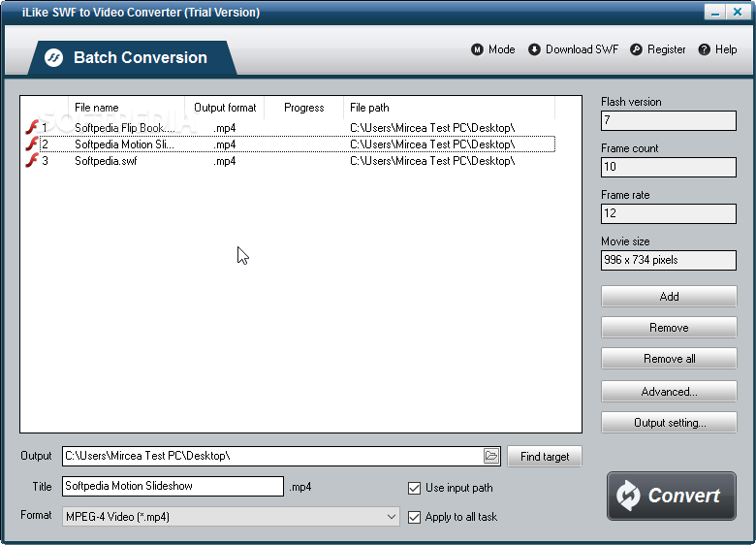Click the file path of row 3
756x545 pixels.
coord(432,161)
